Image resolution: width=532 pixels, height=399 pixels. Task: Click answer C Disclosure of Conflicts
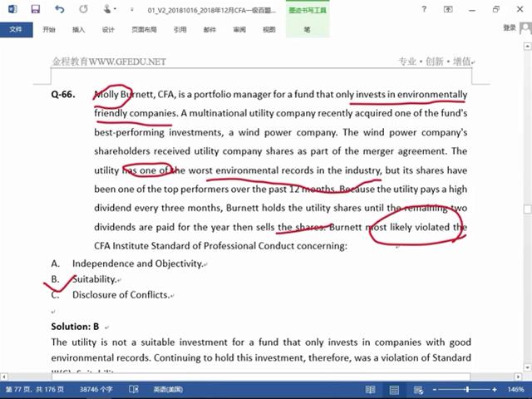(x=121, y=295)
